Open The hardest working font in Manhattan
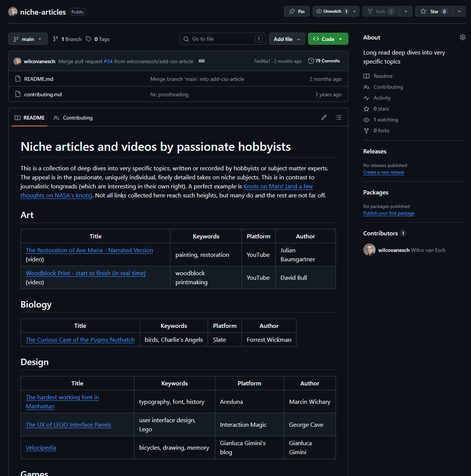The width and height of the screenshot is (471, 476). click(62, 402)
